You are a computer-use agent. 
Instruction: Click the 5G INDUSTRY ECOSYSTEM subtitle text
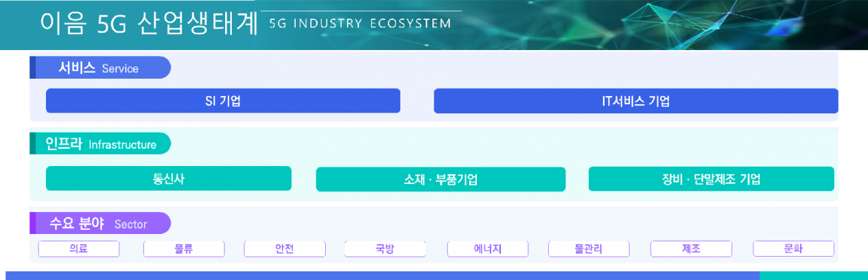360,24
